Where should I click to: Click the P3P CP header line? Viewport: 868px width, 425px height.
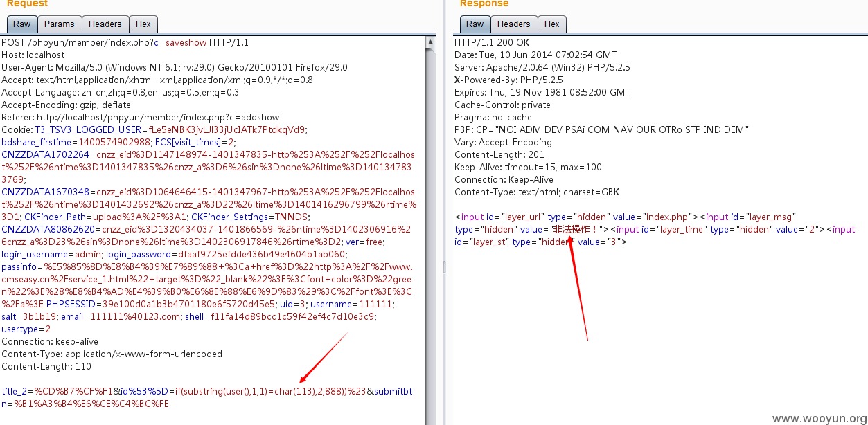tap(602, 129)
